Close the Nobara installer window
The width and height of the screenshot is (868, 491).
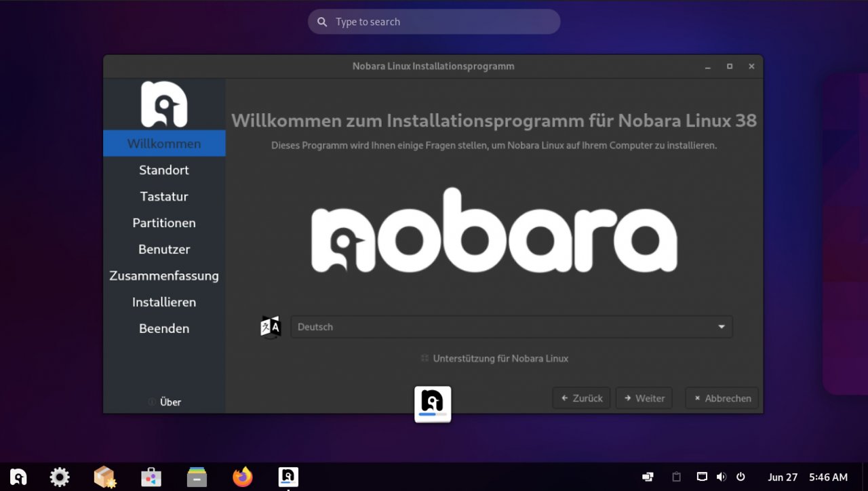click(751, 66)
